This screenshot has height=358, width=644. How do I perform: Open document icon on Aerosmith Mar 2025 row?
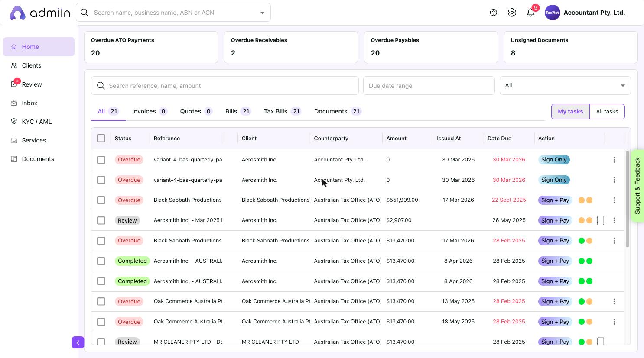click(600, 220)
